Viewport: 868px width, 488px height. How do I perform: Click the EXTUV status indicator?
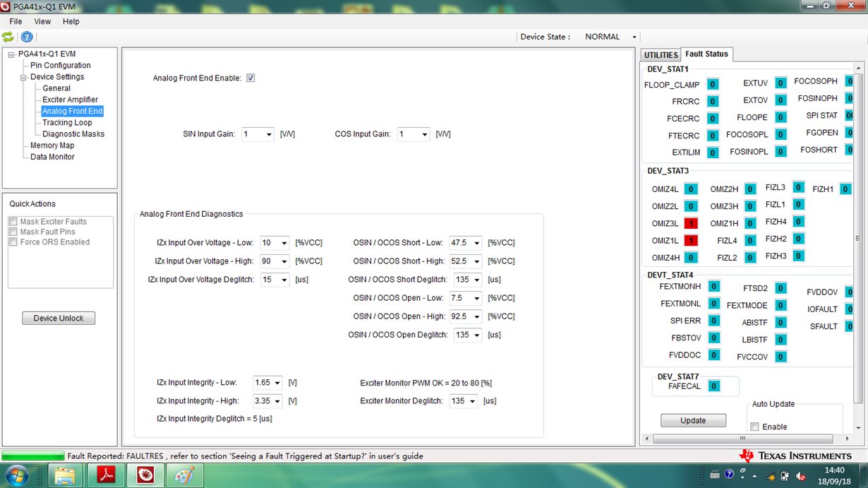coord(780,83)
